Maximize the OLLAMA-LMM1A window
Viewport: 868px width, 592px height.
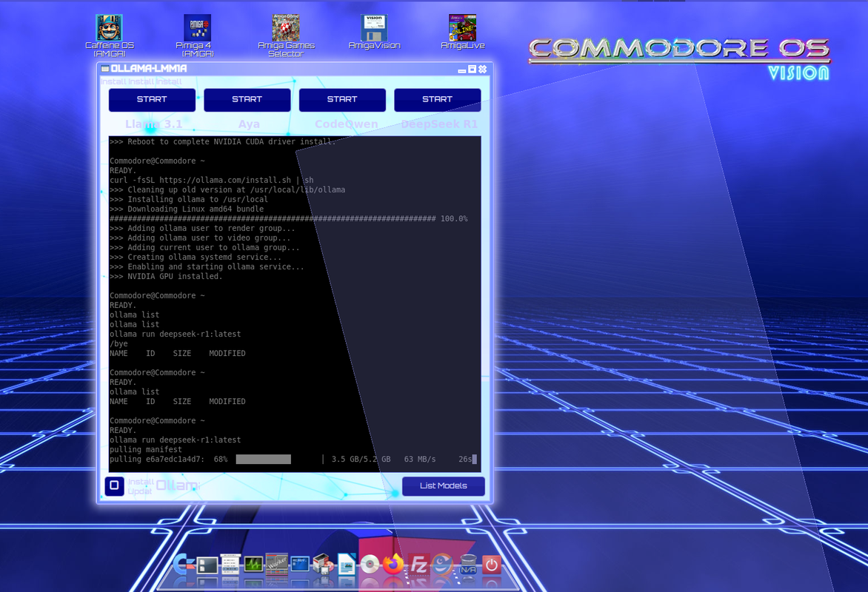pos(473,69)
